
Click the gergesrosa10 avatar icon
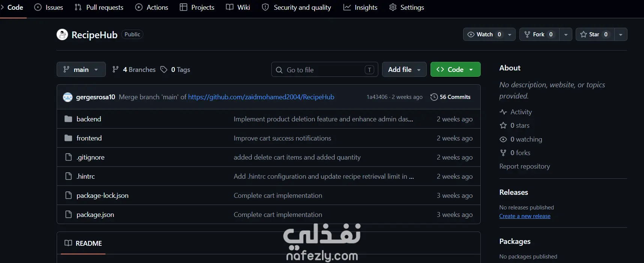pos(68,97)
